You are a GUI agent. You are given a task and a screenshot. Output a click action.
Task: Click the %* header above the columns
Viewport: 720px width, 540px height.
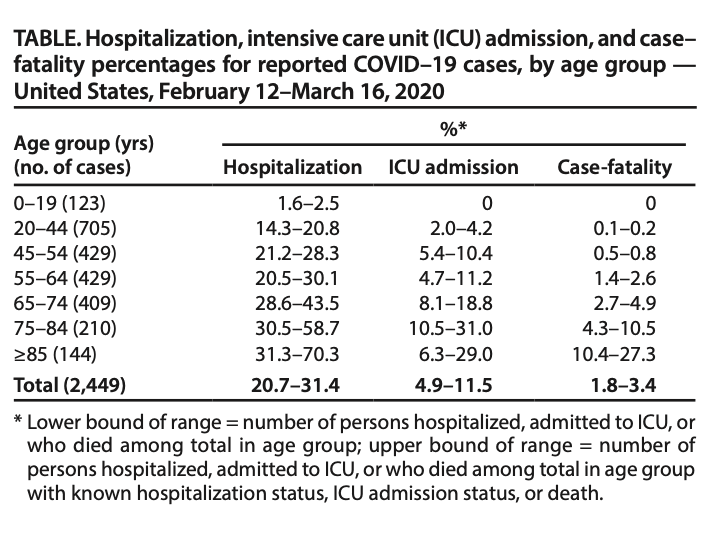coord(453,131)
